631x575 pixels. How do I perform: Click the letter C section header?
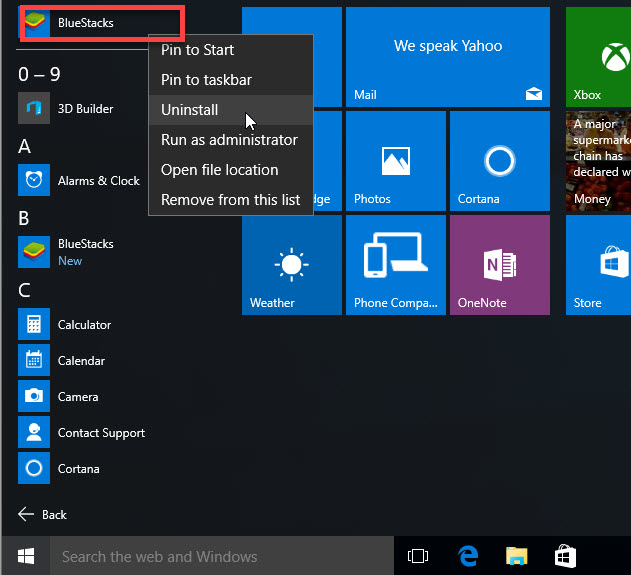[x=24, y=290]
